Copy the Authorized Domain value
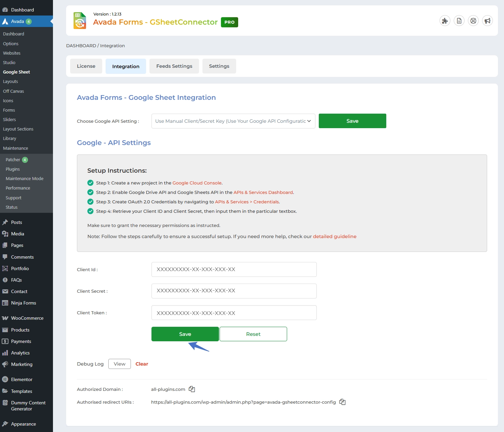Screen dimensions: 504x432 [x=192, y=389]
